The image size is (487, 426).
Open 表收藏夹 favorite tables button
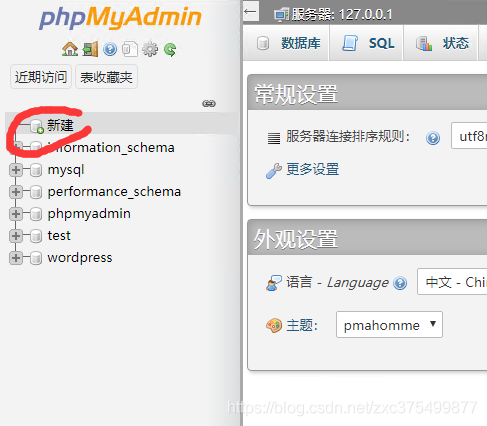click(x=106, y=77)
